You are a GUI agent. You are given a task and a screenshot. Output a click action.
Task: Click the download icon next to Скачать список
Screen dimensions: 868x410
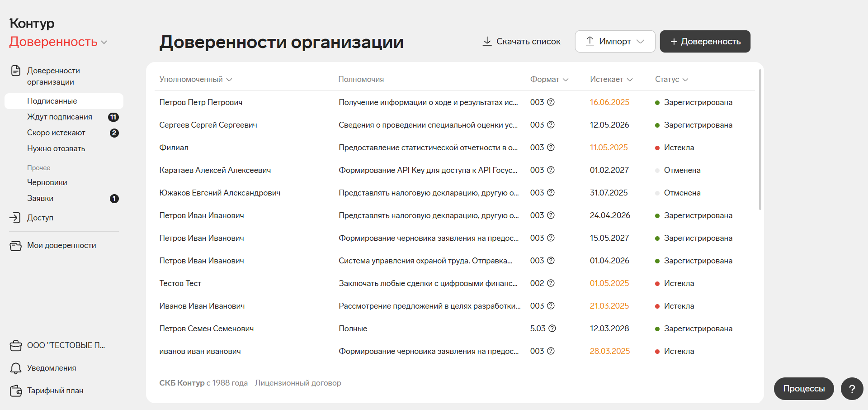[487, 41]
